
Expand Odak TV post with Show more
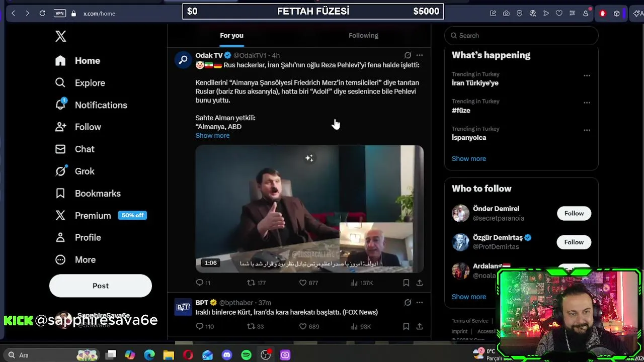pos(212,136)
